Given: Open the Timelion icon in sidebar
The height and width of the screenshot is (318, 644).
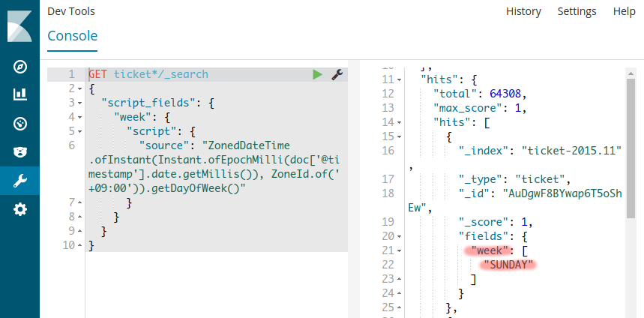Looking at the screenshot, I should point(20,151).
